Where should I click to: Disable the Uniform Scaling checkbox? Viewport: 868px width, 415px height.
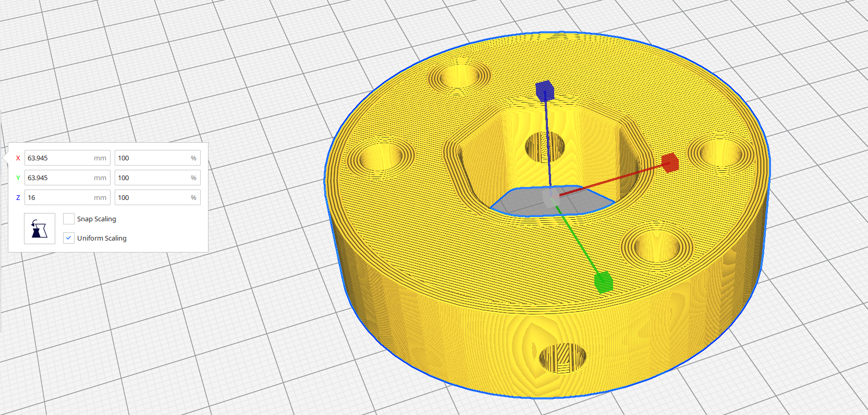(69, 238)
